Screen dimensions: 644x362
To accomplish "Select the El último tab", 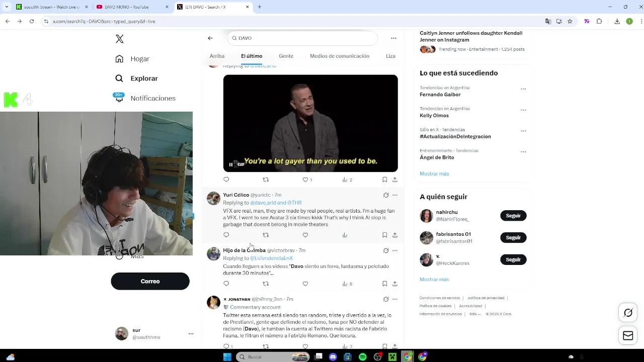I will (x=252, y=56).
